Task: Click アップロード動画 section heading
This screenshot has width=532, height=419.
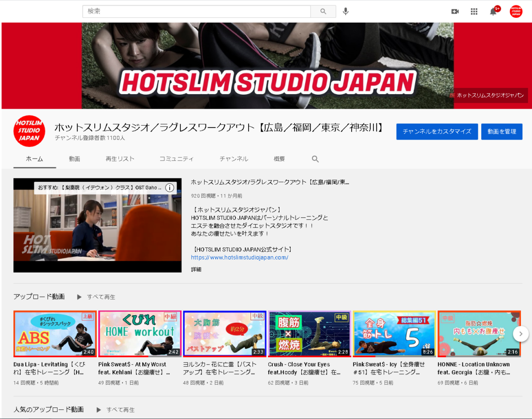Action: pos(39,297)
